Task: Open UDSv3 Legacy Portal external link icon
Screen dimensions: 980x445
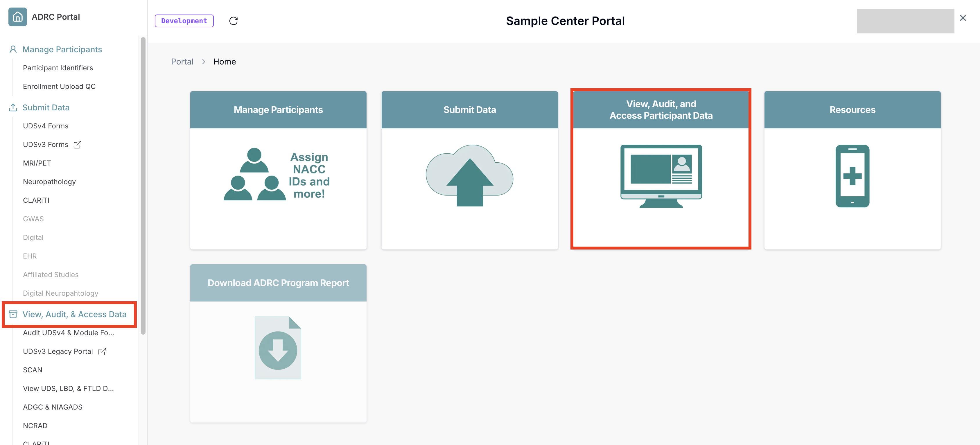Action: click(102, 351)
